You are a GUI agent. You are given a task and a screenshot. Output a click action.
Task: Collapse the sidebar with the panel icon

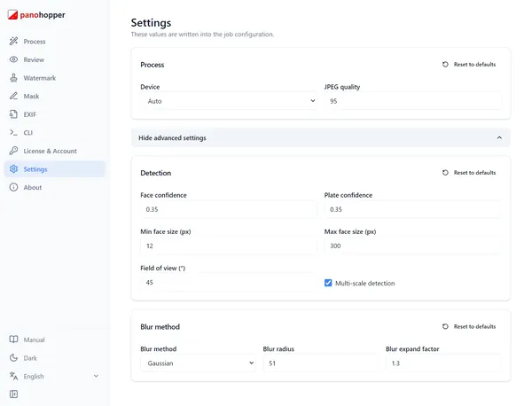[13, 394]
